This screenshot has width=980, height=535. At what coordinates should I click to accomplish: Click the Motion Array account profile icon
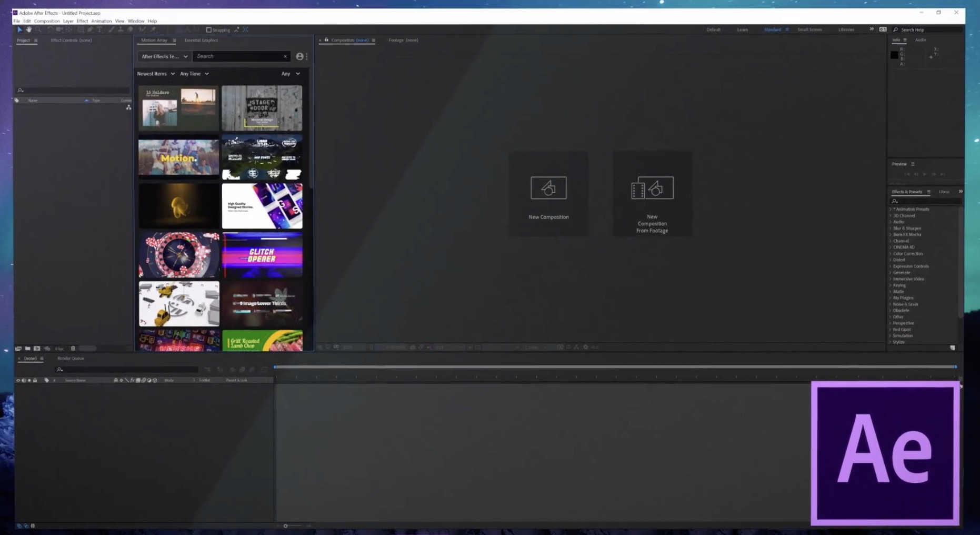coord(299,56)
